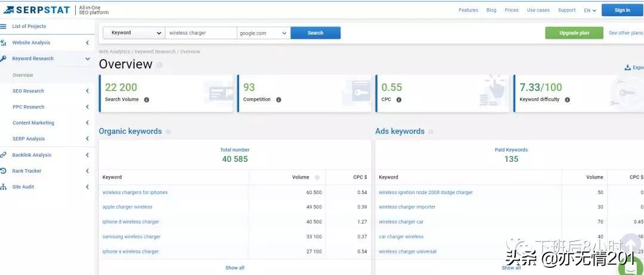644x275 pixels.
Task: Open keyword wireless chargers for iphones
Action: point(135,192)
